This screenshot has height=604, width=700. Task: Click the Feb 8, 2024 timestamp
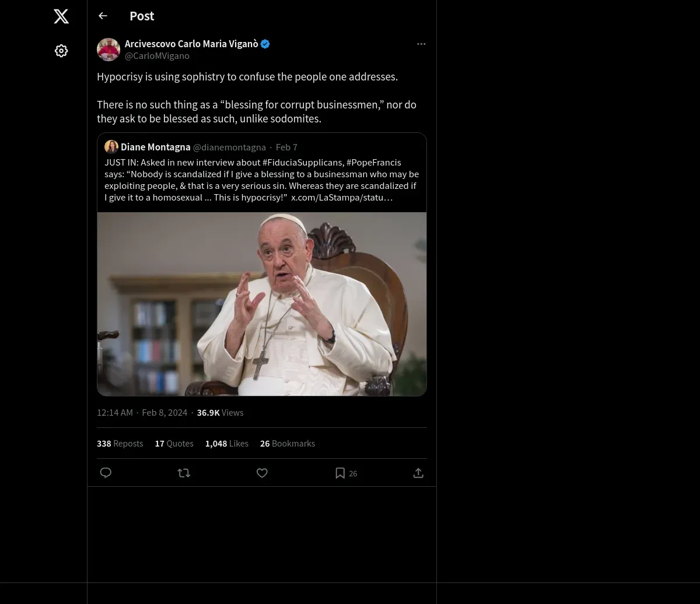pyautogui.click(x=164, y=413)
